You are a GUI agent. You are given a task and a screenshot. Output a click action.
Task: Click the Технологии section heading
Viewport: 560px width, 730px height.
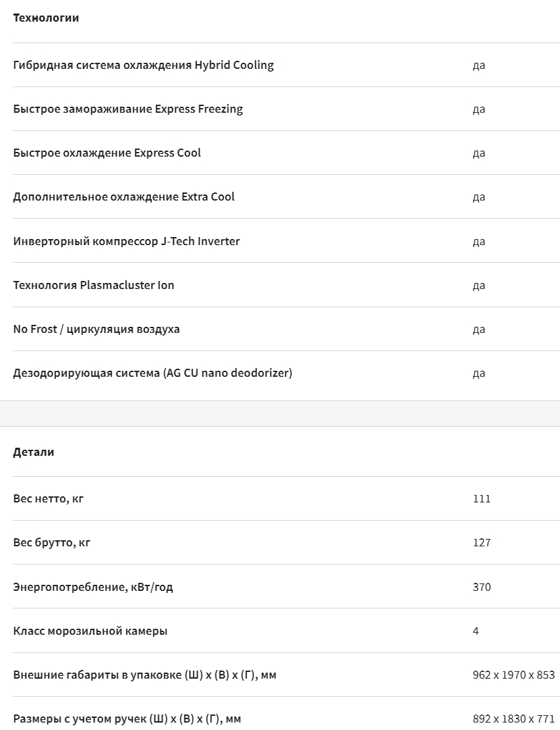[x=46, y=18]
